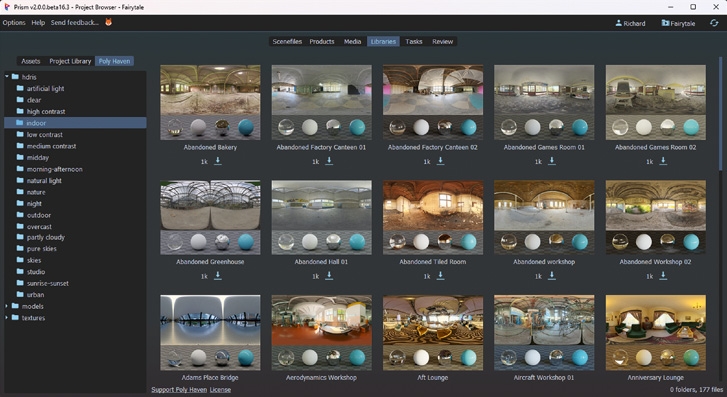Screen dimensions: 727x397
Task: Download the Abandoned Hall 01 HDRI
Action: coord(329,275)
